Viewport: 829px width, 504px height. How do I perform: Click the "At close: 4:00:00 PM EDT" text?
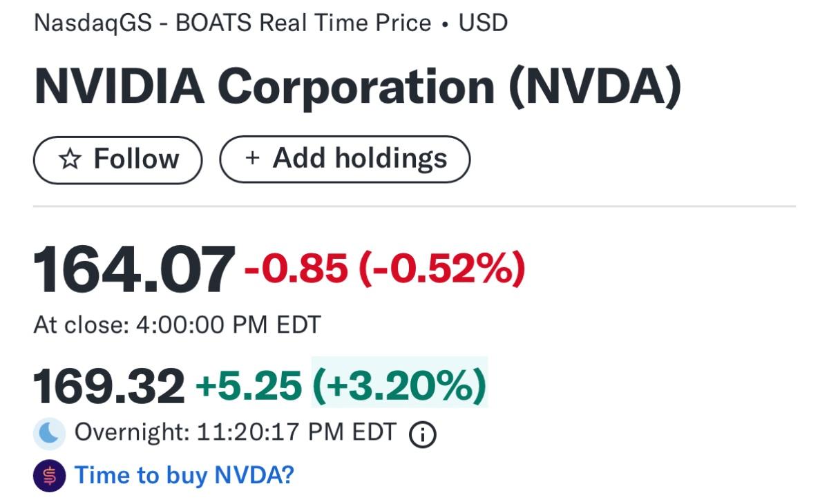pos(178,324)
